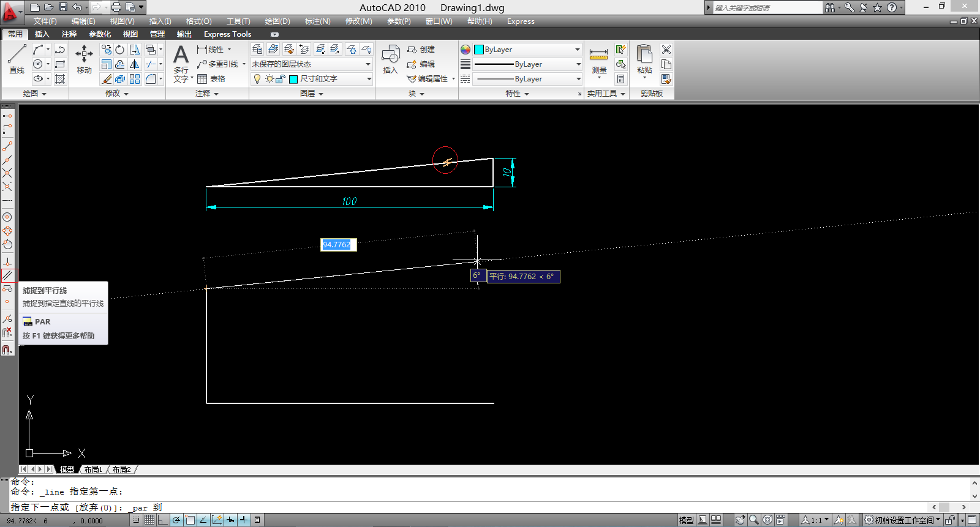Open the lineweight ByLayer dropdown
Viewport: 980px width, 527px height.
click(x=578, y=64)
